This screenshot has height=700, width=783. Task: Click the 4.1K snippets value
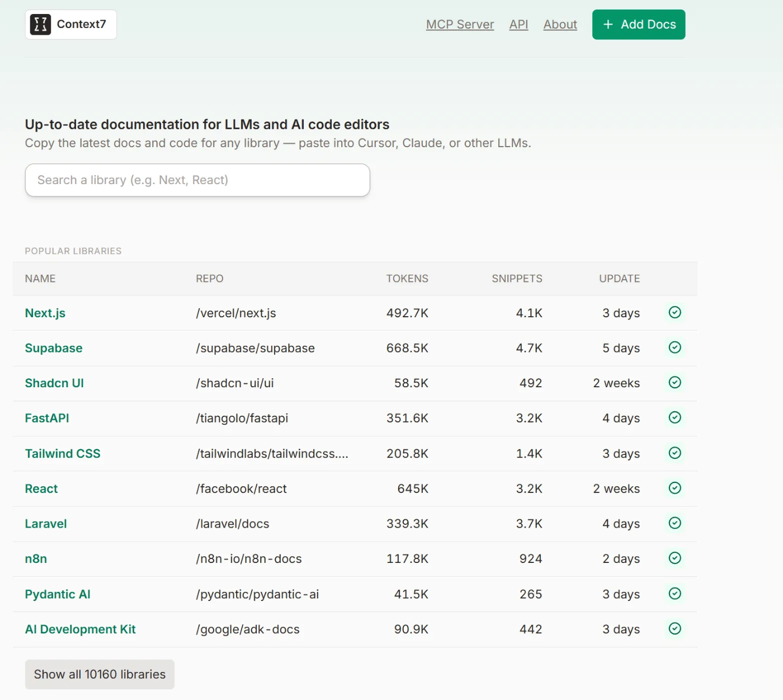pos(529,313)
